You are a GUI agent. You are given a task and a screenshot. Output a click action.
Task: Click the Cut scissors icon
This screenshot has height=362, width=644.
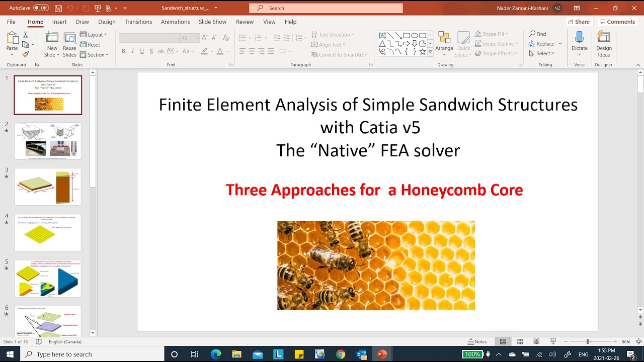click(x=25, y=35)
